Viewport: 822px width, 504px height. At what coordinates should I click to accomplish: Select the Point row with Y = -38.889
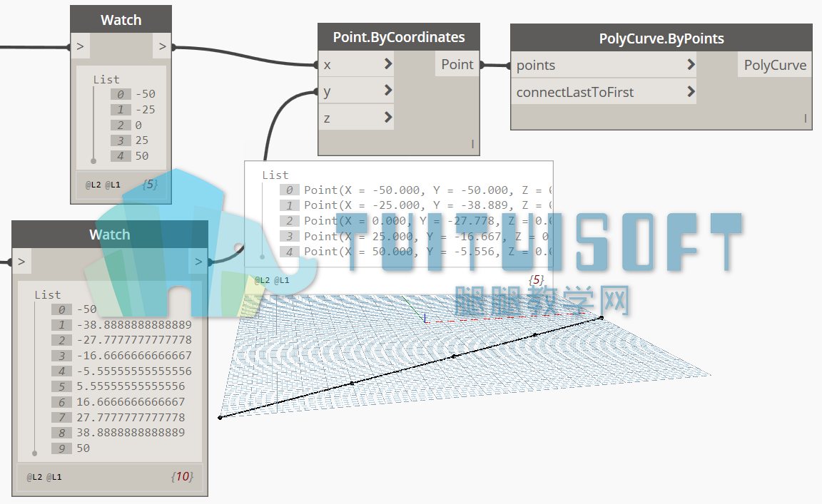pyautogui.click(x=427, y=205)
